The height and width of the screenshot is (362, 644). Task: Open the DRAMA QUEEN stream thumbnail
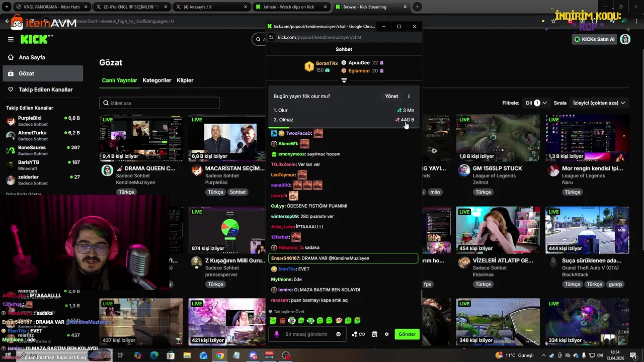tap(141, 138)
